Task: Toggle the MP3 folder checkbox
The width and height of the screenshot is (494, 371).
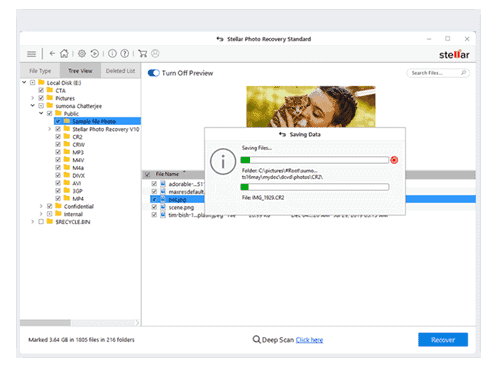Action: pyautogui.click(x=58, y=152)
